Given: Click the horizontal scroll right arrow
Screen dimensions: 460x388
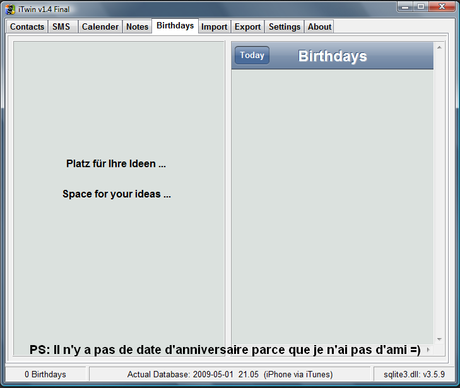Looking at the screenshot, I should [x=428, y=350].
